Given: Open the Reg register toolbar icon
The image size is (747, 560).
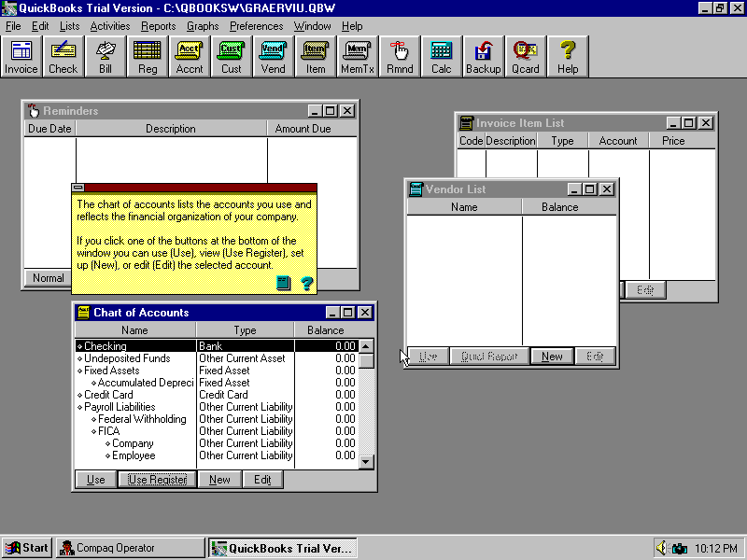Looking at the screenshot, I should (148, 57).
